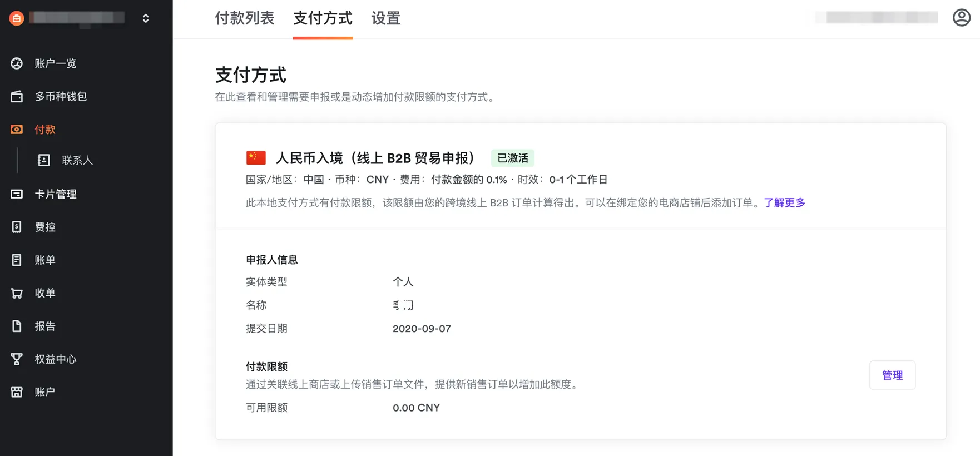Click the Payouts (付款) sidebar icon
The width and height of the screenshot is (980, 456).
point(17,130)
